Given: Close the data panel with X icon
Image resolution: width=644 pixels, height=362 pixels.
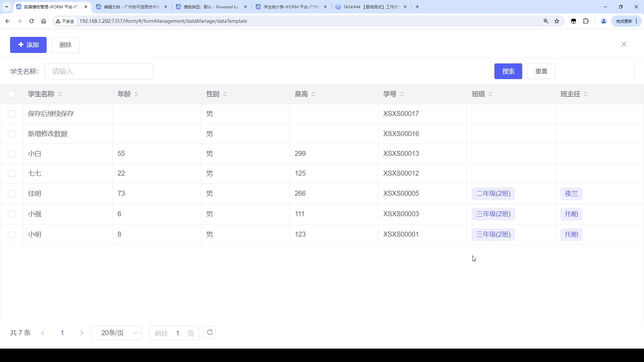Looking at the screenshot, I should click(x=624, y=45).
